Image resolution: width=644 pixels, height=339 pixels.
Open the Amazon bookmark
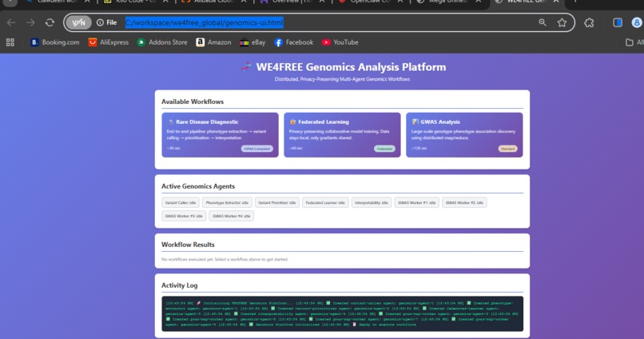coord(213,42)
